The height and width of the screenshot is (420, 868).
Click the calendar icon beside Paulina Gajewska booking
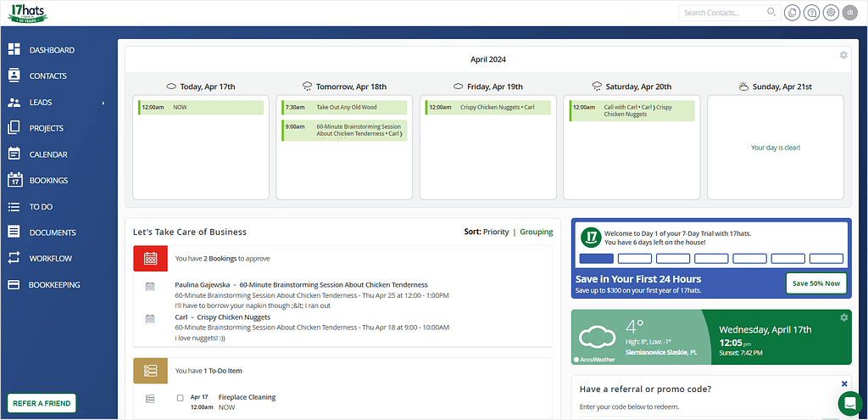click(149, 287)
